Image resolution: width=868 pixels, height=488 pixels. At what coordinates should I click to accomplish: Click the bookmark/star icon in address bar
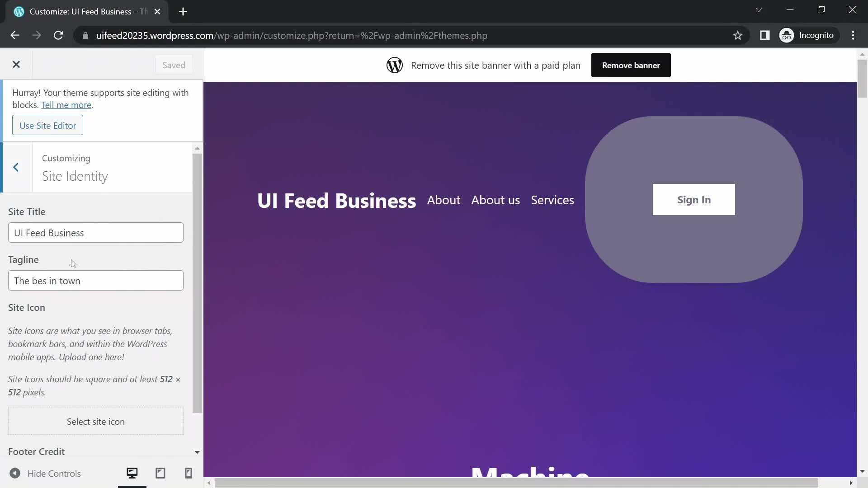pos(738,35)
